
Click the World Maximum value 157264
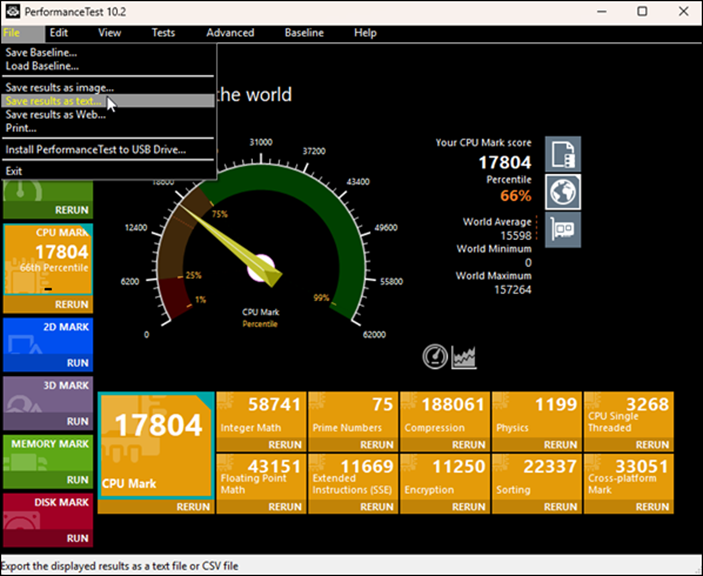tap(513, 290)
